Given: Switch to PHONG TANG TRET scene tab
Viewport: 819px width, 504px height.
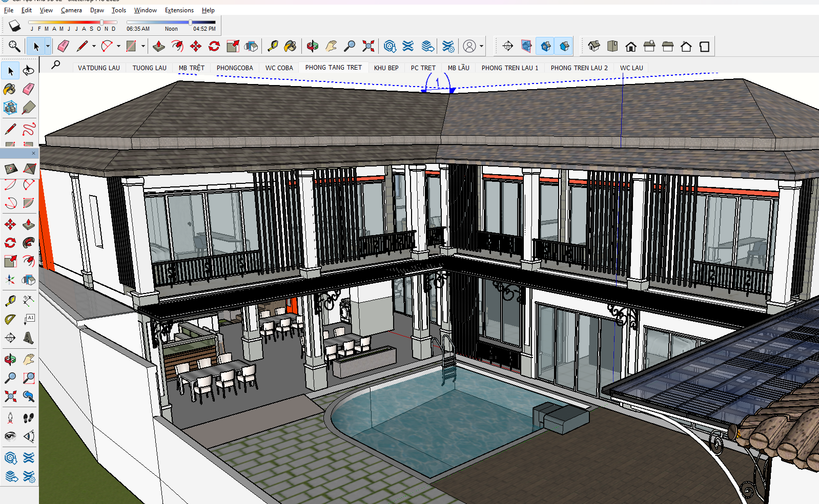Looking at the screenshot, I should tap(334, 68).
